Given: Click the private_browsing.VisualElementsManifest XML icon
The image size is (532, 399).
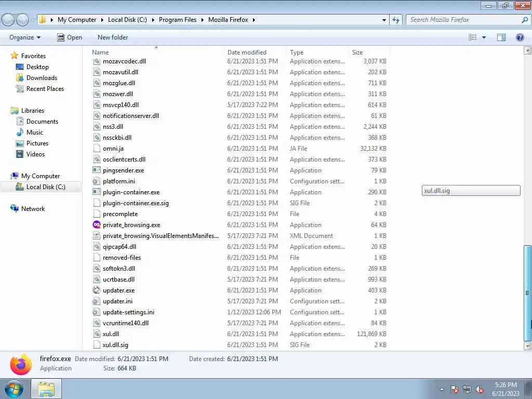Looking at the screenshot, I should [x=97, y=235].
